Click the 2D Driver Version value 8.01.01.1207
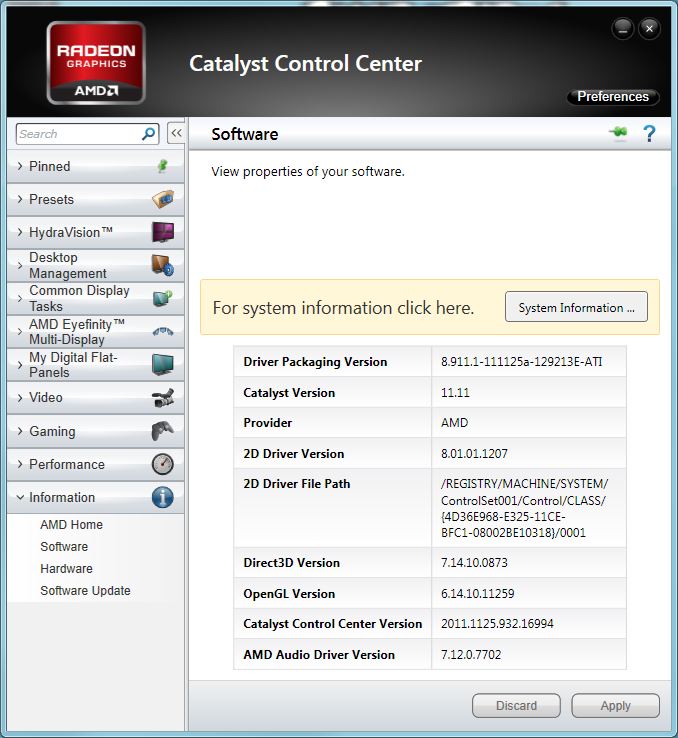 474,454
